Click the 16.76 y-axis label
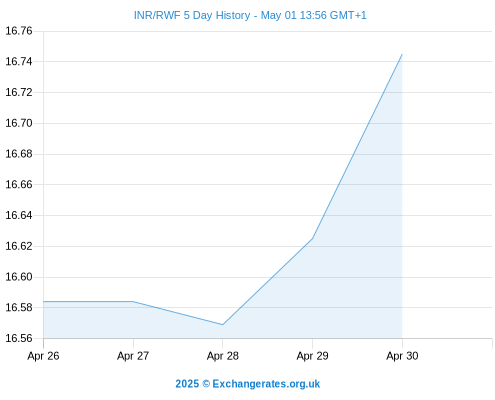This screenshot has width=495, height=400. [19, 31]
